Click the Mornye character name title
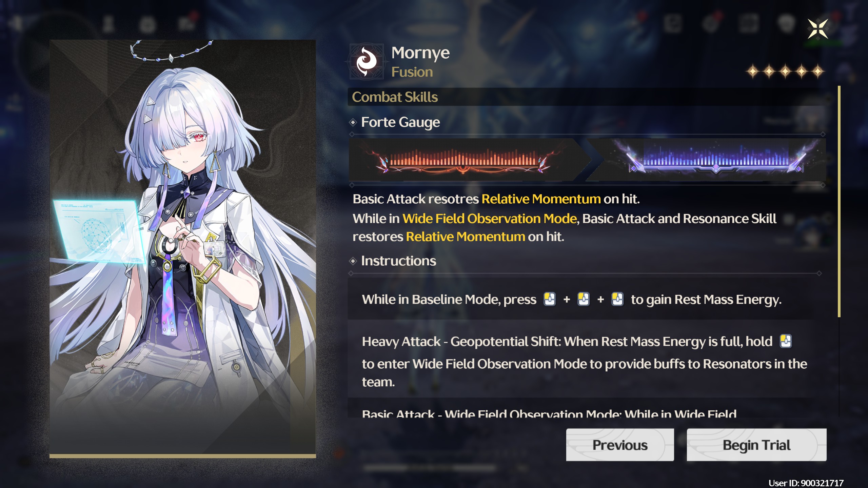 [x=420, y=53]
